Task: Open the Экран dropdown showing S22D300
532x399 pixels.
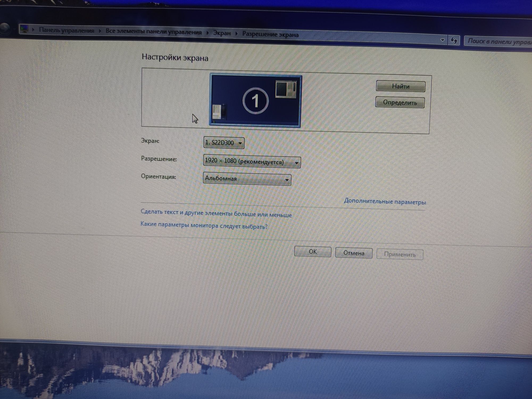Action: 224,143
